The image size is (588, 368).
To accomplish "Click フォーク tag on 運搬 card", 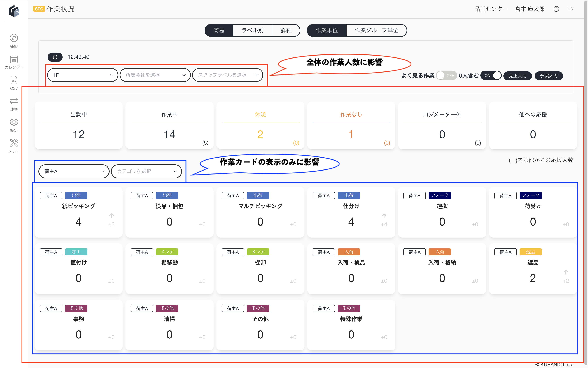I will [x=440, y=195].
